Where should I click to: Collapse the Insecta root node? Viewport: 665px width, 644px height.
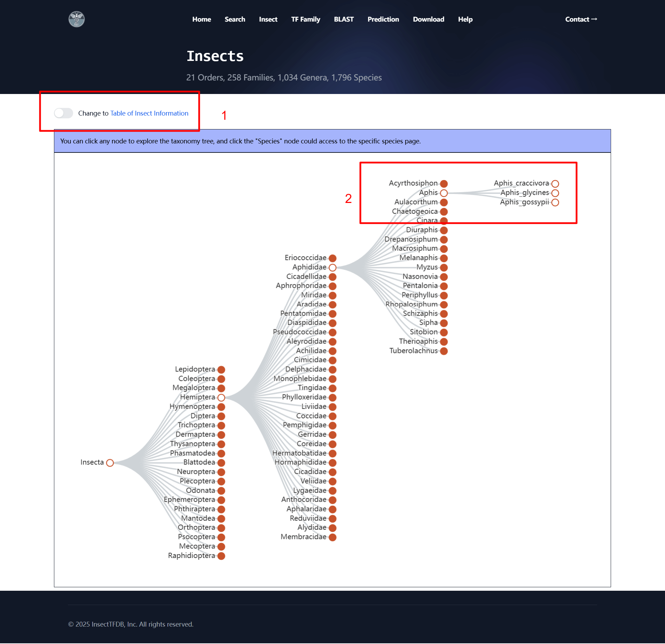pyautogui.click(x=110, y=463)
